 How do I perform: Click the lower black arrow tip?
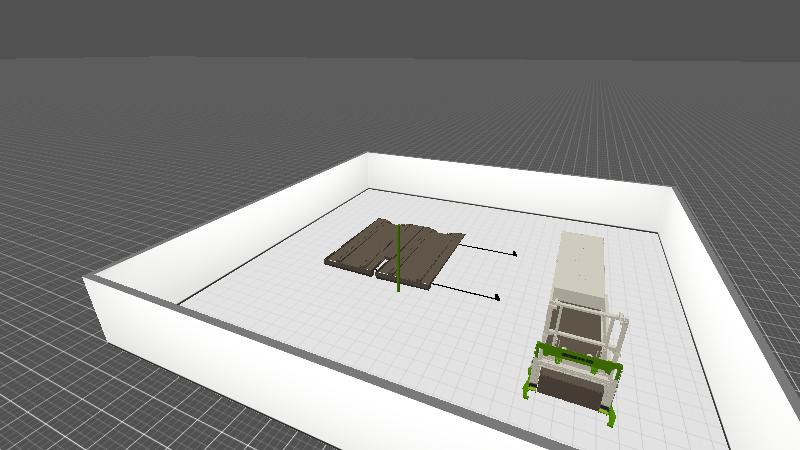pyautogui.click(x=497, y=297)
